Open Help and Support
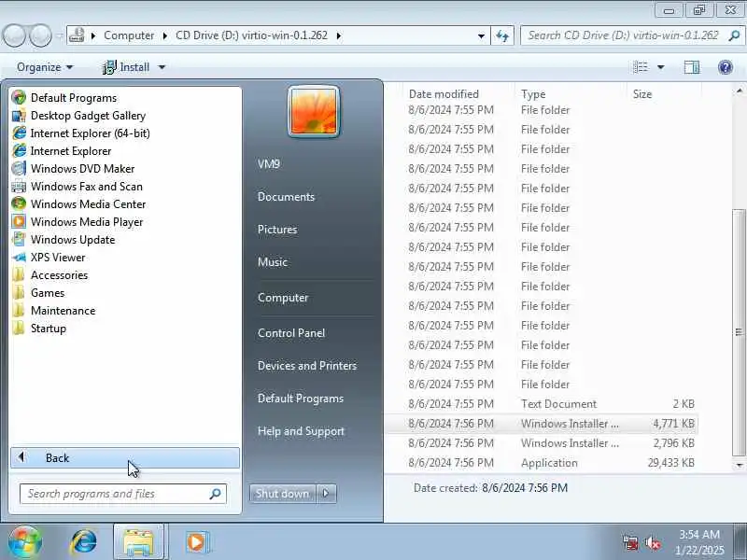The width and height of the screenshot is (747, 560). 301,431
